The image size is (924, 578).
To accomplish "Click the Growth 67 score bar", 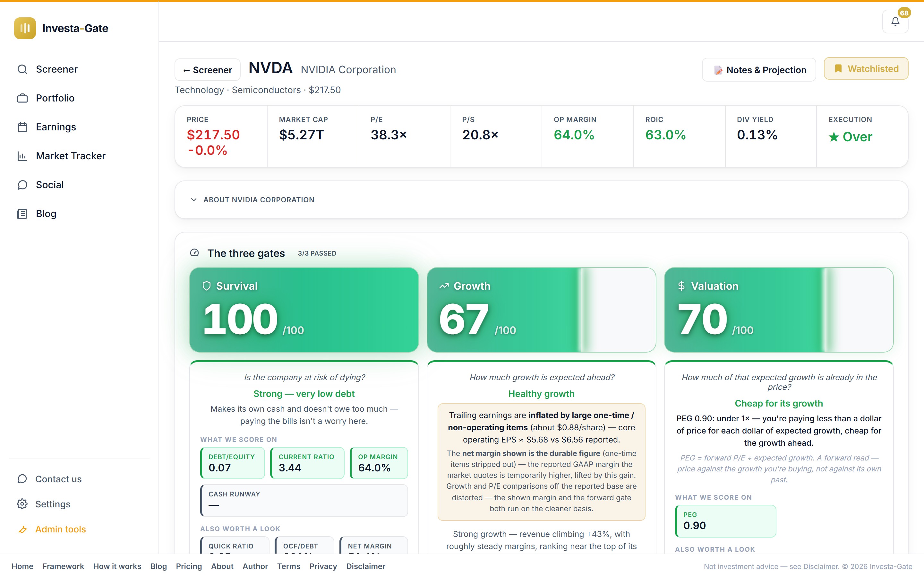I will click(x=542, y=310).
